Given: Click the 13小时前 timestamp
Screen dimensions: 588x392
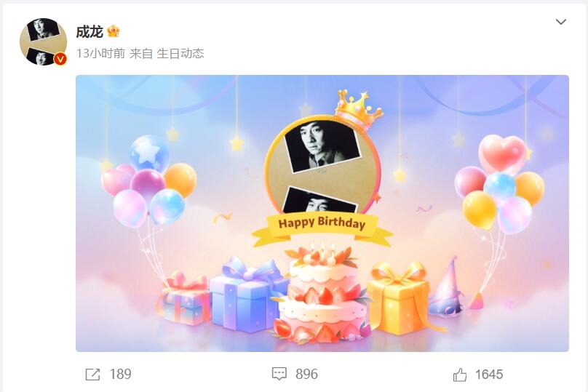Looking at the screenshot, I should click(x=100, y=54).
